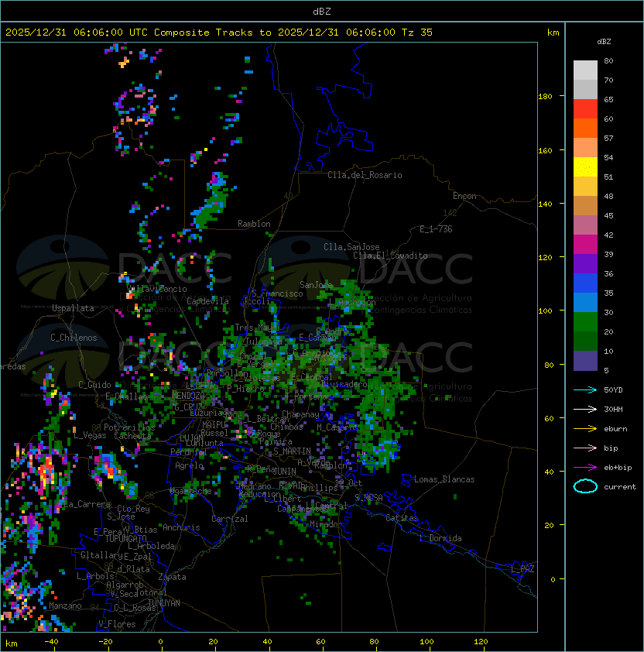Click the eburn legend label

tap(615, 429)
